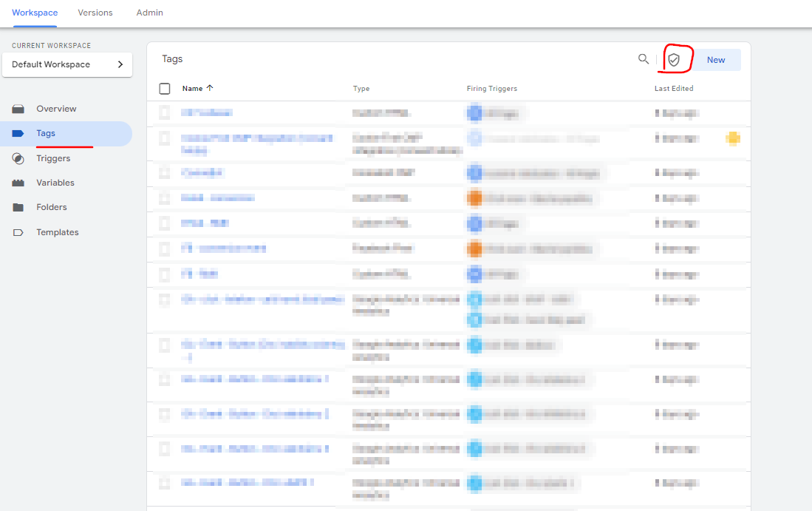Switch to the Versions tab

click(x=95, y=13)
